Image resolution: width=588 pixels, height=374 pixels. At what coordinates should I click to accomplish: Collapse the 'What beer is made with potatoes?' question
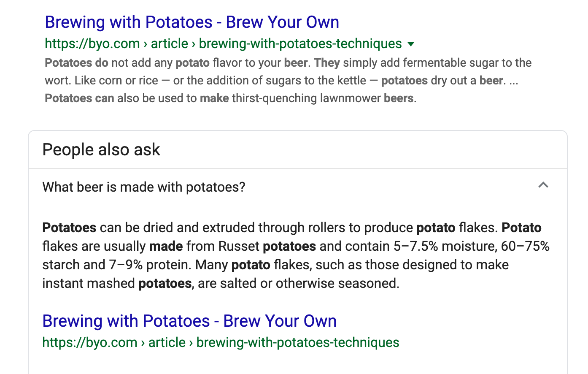click(543, 185)
